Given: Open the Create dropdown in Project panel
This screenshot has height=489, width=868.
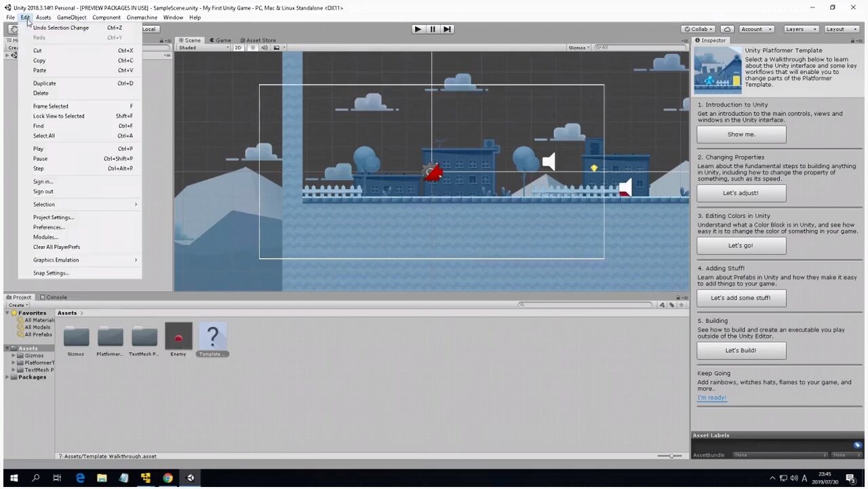Looking at the screenshot, I should [18, 305].
